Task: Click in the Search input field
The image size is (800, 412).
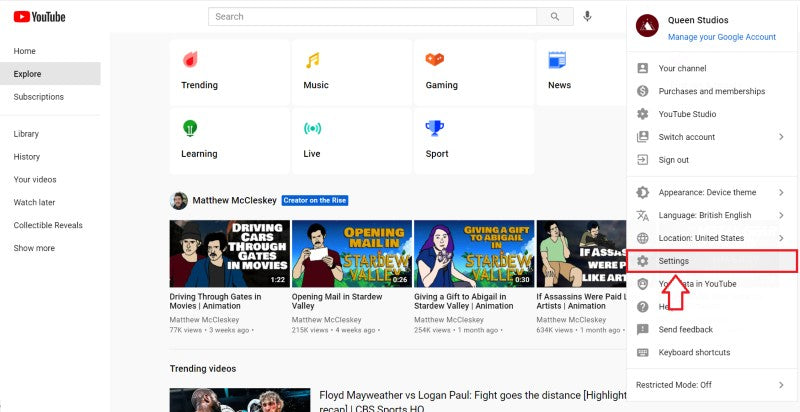Action: [x=375, y=16]
